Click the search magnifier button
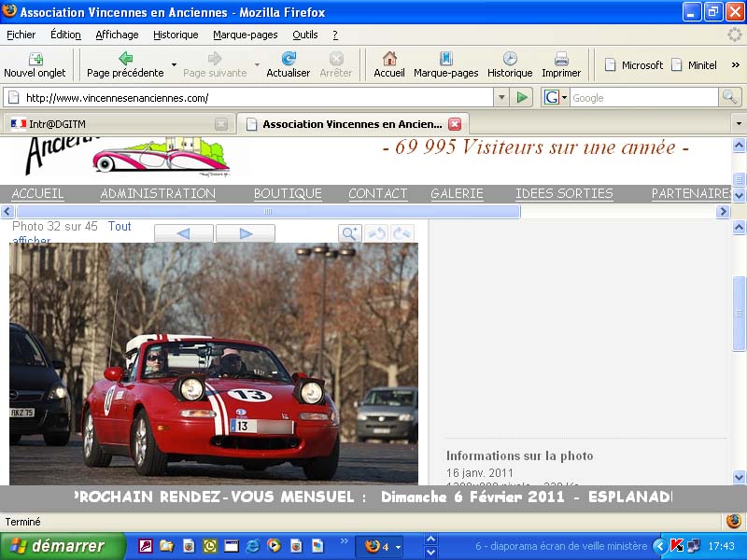Screen dimensions: 747x560 [x=730, y=98]
